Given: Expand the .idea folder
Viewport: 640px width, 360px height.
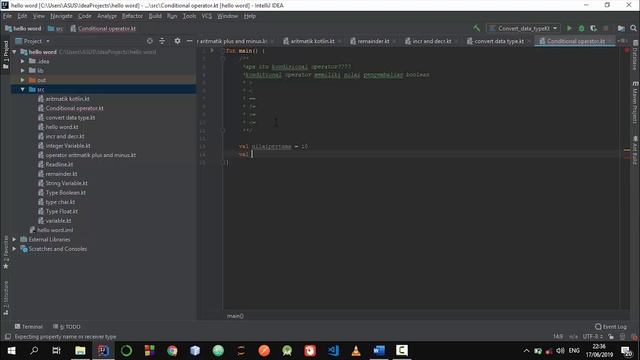Looking at the screenshot, I should coord(23,61).
